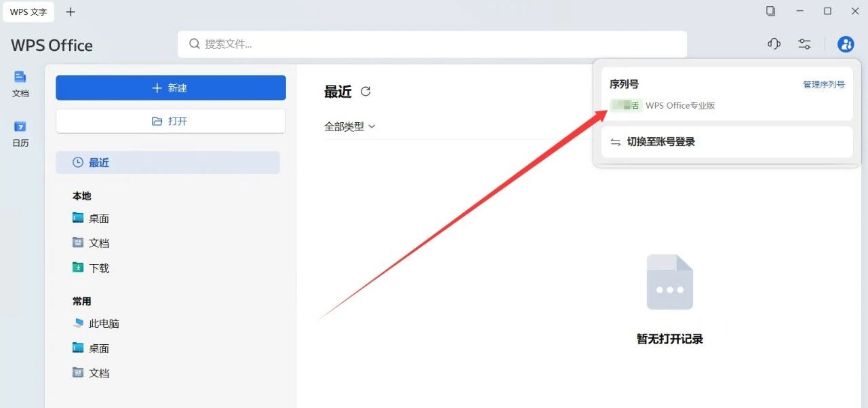
Task: Click the plus icon to add new tab
Action: point(71,12)
